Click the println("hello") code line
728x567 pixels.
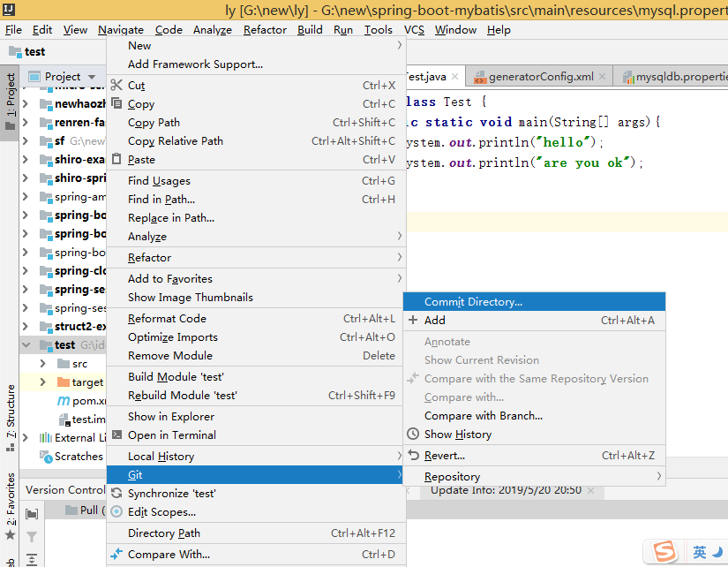(505, 142)
